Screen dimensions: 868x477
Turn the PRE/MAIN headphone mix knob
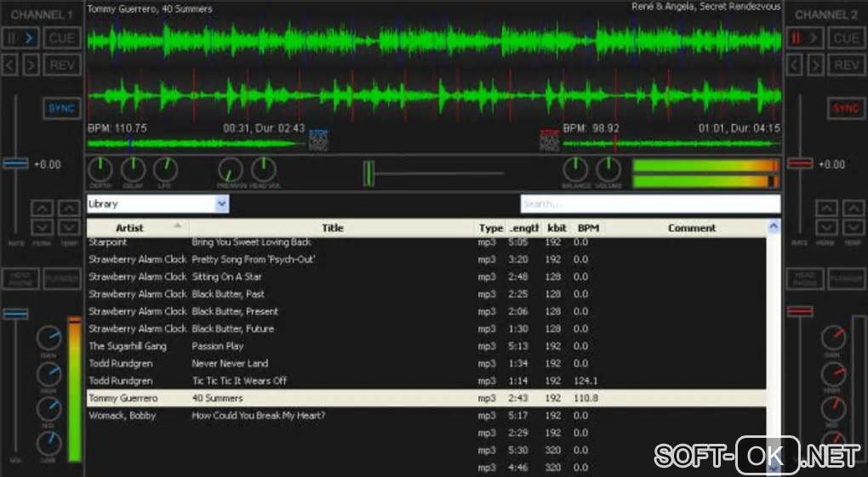pyautogui.click(x=231, y=170)
